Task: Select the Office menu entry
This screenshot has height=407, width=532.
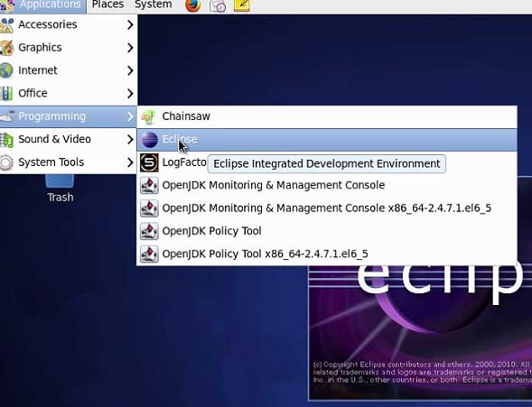Action: [69, 93]
